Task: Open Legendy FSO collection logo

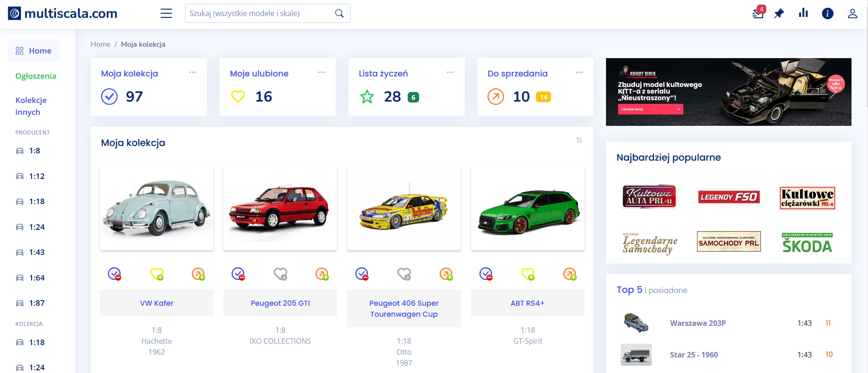Action: click(729, 197)
